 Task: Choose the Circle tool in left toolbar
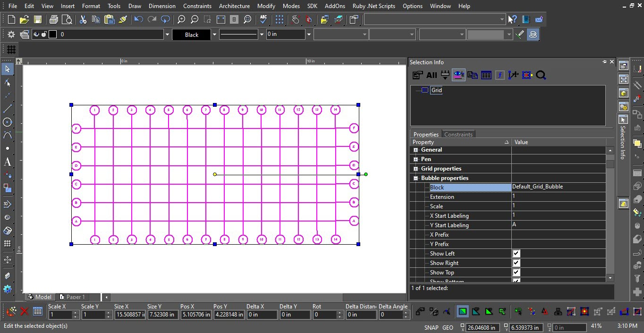pyautogui.click(x=7, y=122)
